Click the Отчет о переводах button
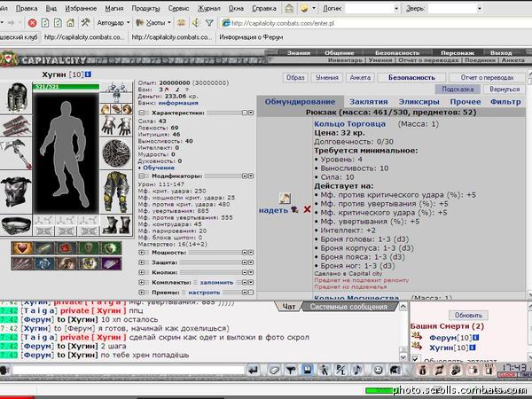 click(x=487, y=77)
